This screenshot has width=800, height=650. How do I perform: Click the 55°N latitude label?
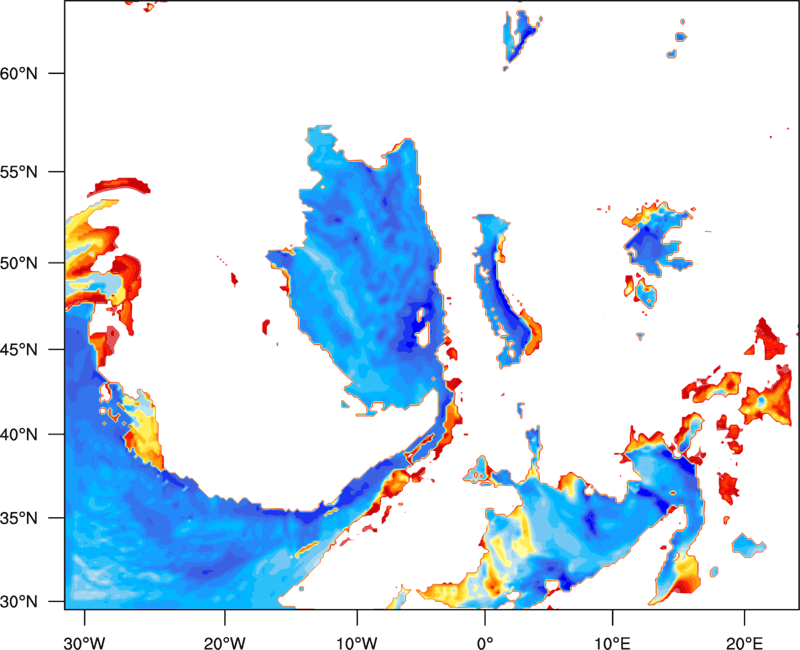click(x=19, y=172)
